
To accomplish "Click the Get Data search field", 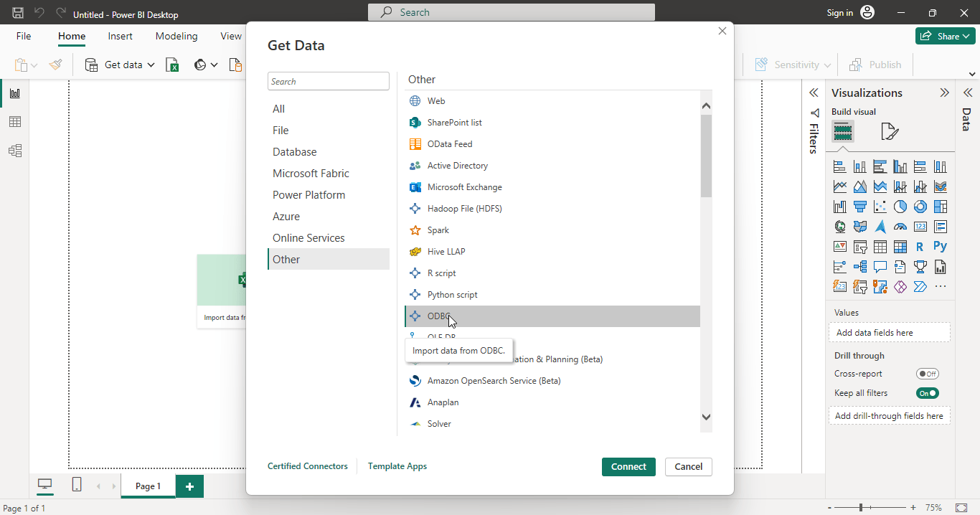I will [328, 81].
